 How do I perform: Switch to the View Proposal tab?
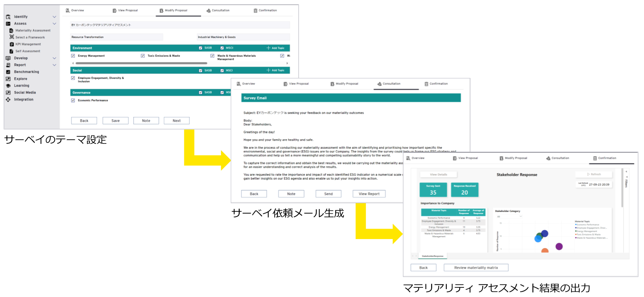coord(125,10)
